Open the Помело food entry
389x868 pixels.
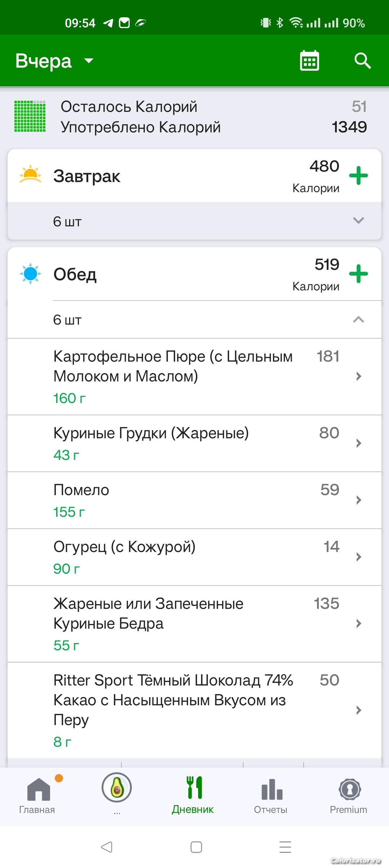pos(194,500)
